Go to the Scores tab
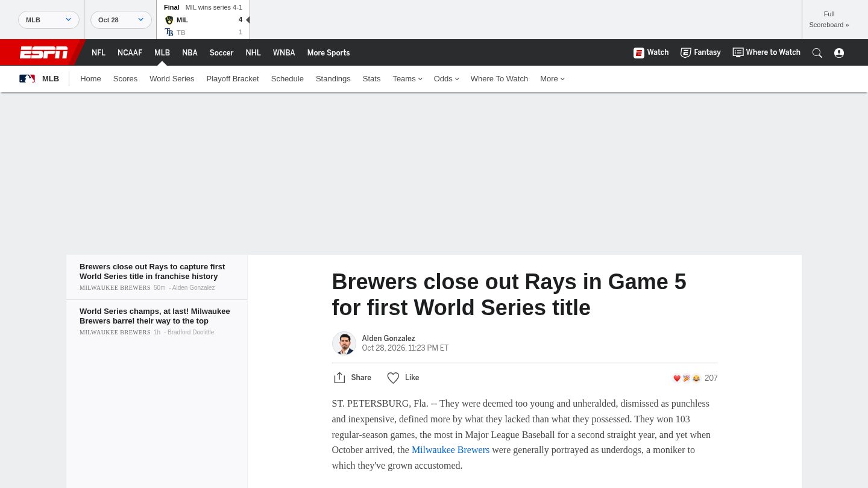868x488 pixels. (x=125, y=79)
